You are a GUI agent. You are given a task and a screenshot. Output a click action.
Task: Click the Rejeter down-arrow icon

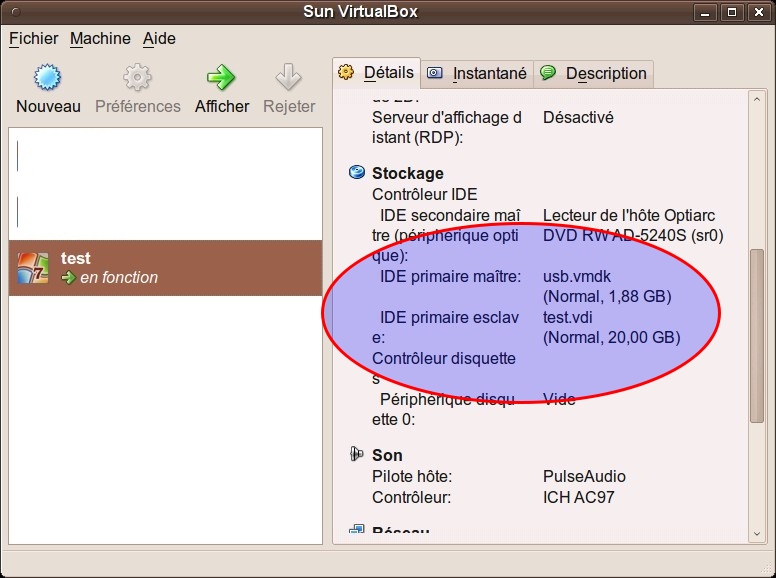(288, 78)
